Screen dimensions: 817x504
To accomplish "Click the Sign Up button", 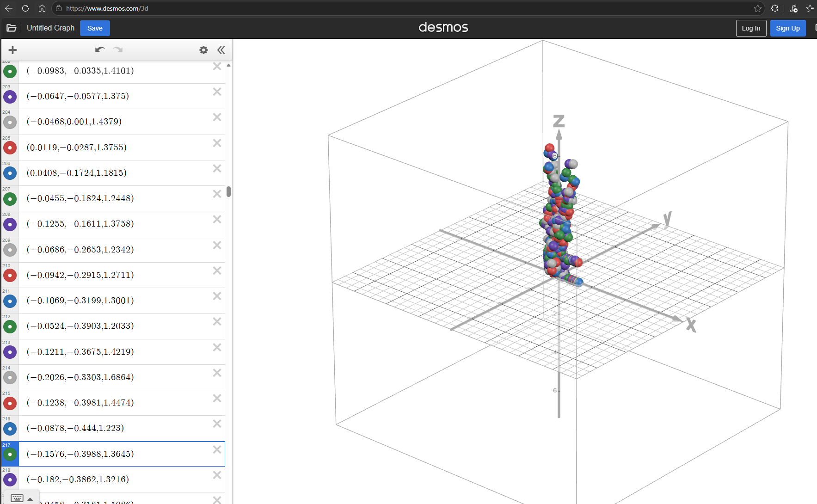I will pyautogui.click(x=788, y=28).
